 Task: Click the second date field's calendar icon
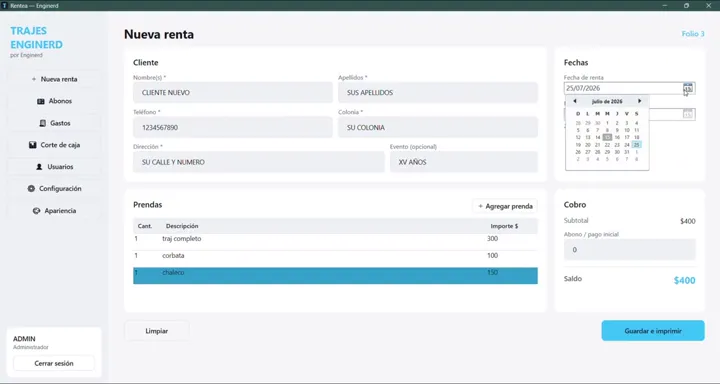click(x=687, y=114)
